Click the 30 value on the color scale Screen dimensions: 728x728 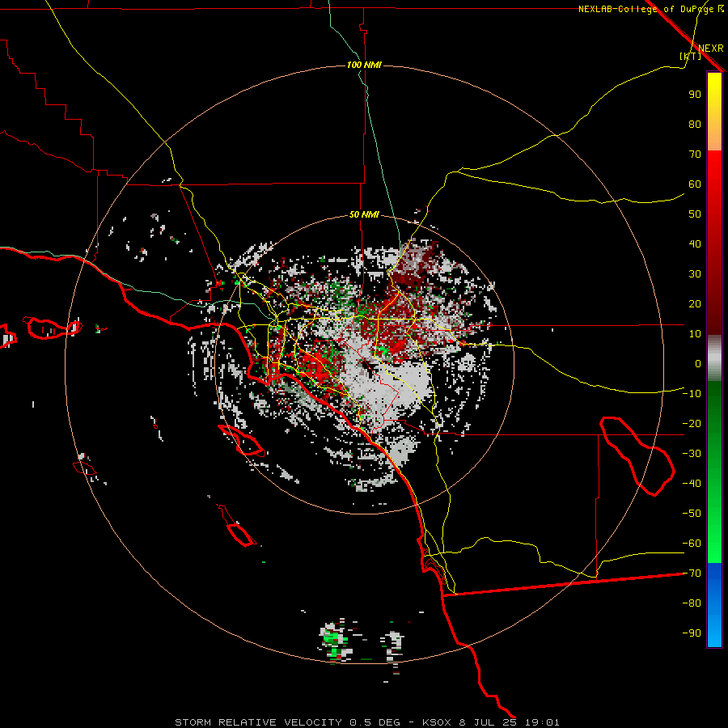(x=695, y=274)
